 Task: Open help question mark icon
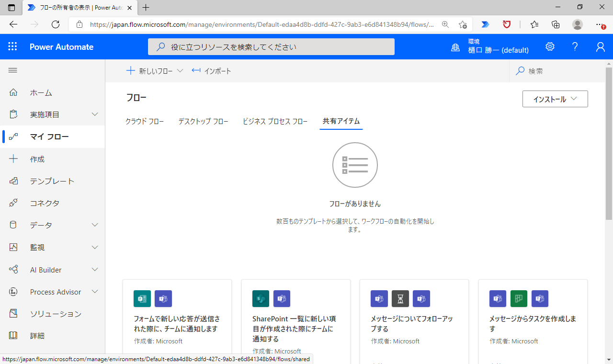(575, 46)
